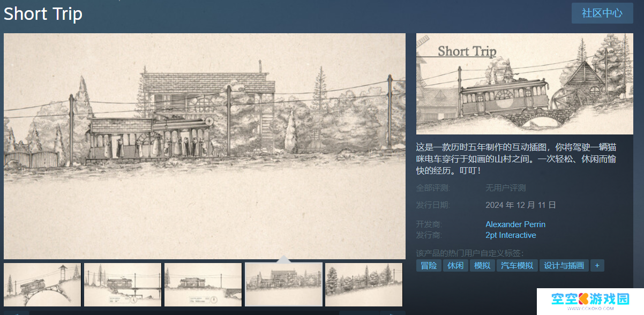Select fourth highlighted village screenshot thumbnail

[x=283, y=284]
